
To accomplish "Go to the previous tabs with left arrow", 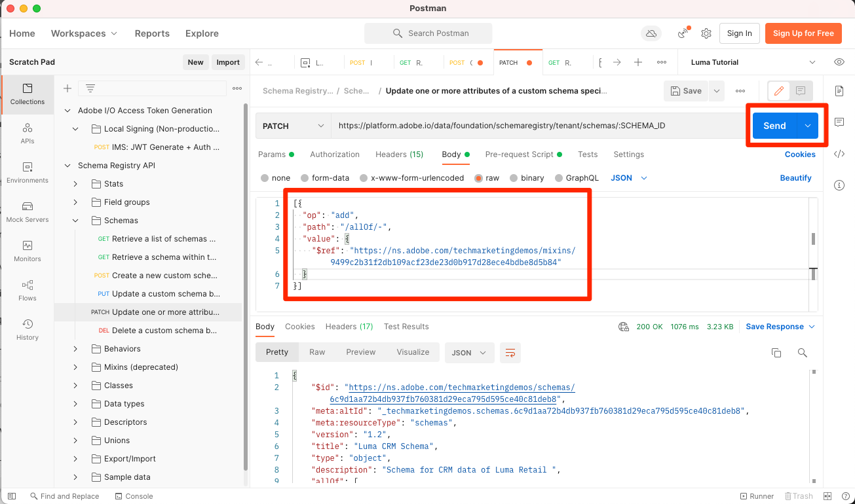I will tap(259, 62).
